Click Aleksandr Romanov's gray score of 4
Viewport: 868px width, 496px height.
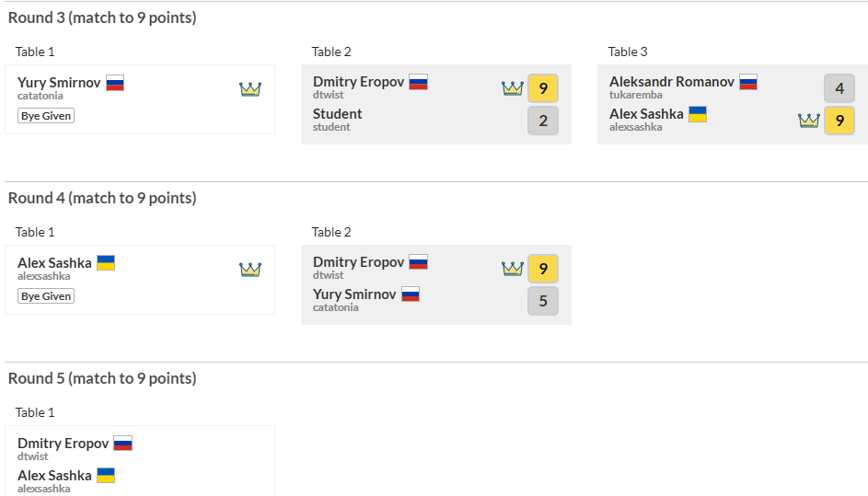point(839,88)
